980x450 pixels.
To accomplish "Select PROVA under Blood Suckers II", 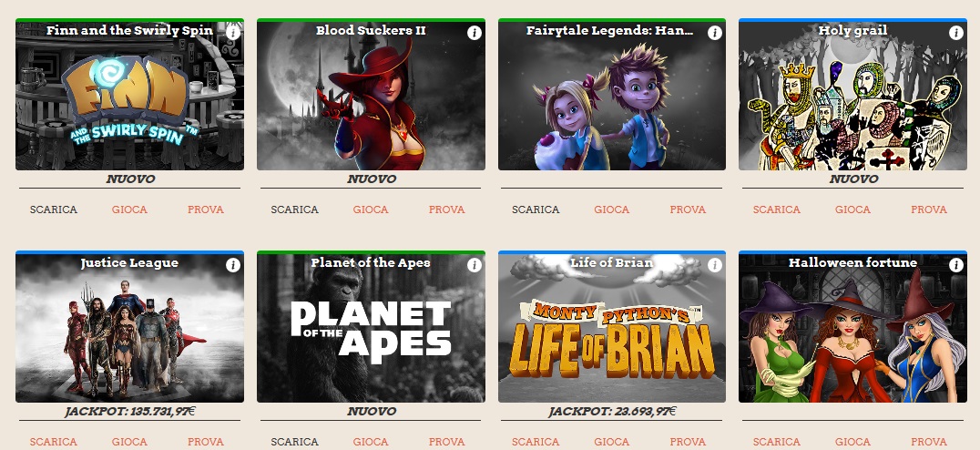I will tap(447, 210).
